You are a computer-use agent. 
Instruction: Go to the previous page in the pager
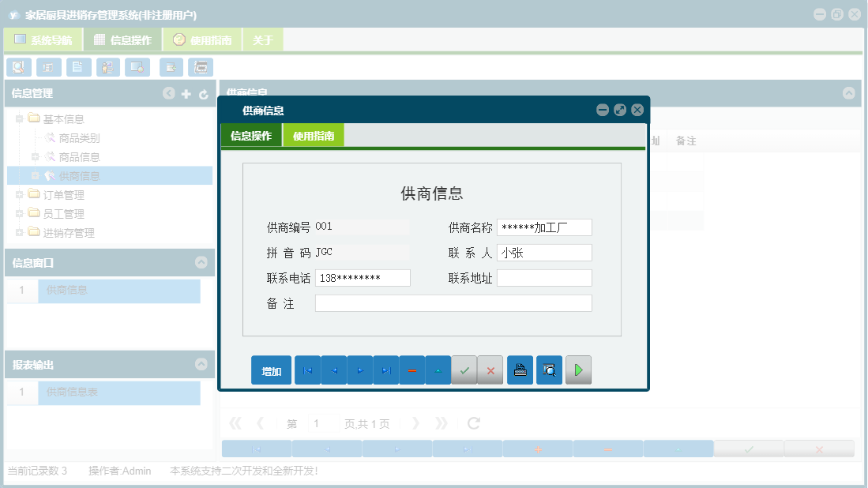coord(260,423)
